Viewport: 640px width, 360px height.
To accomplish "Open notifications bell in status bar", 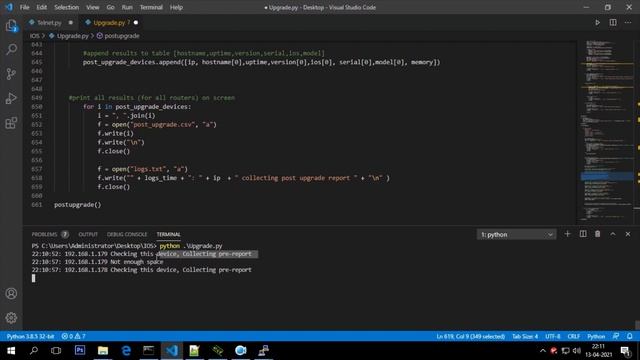I will coord(630,336).
